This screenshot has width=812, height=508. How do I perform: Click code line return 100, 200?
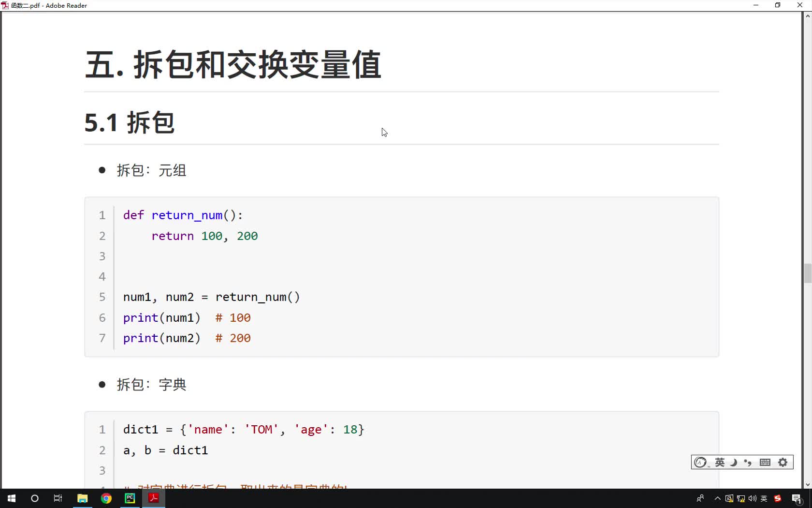(x=204, y=236)
